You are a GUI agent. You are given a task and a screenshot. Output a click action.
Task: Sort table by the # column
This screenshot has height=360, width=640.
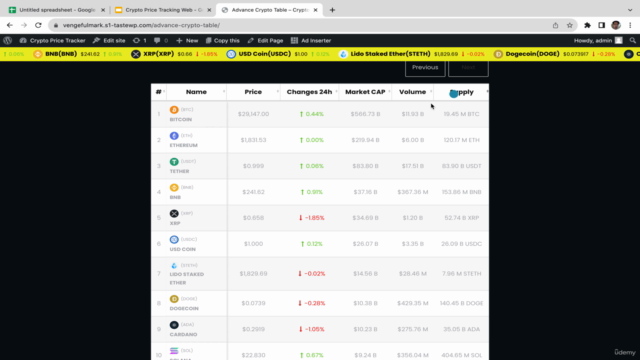(159, 92)
